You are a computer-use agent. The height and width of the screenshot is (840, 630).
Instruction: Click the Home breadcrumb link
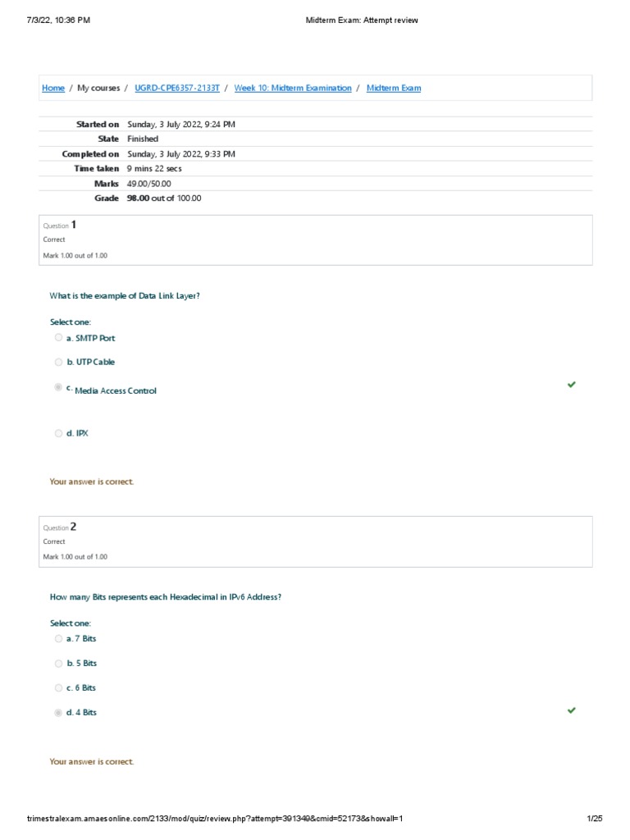tap(53, 88)
